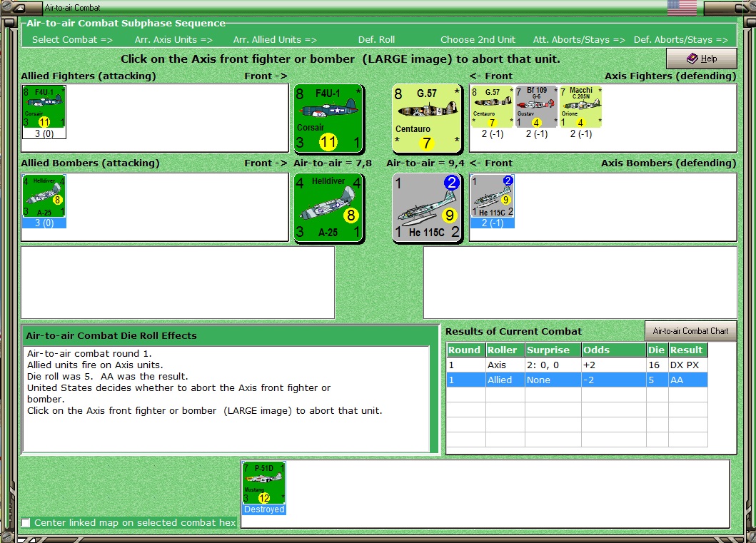756x543 pixels.
Task: Select the large F4U-1 Corsair front fighter
Action: point(329,118)
